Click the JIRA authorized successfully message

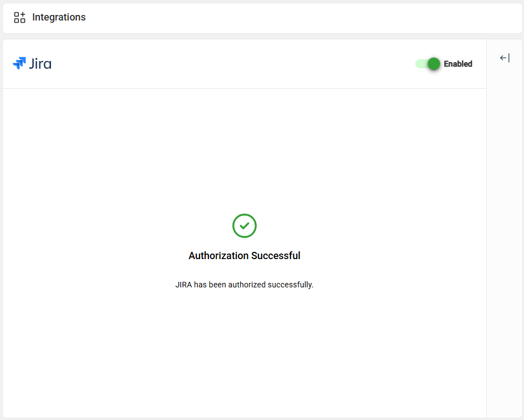[244, 285]
